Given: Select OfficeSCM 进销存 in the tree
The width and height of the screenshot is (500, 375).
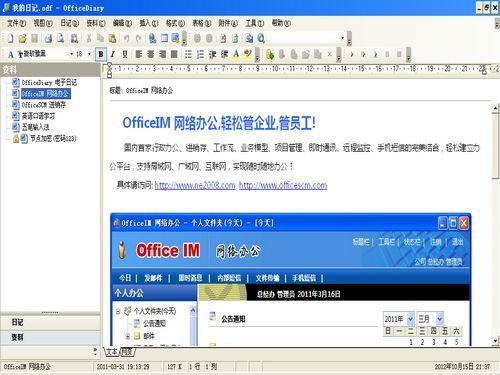Looking at the screenshot, I should (44, 105).
